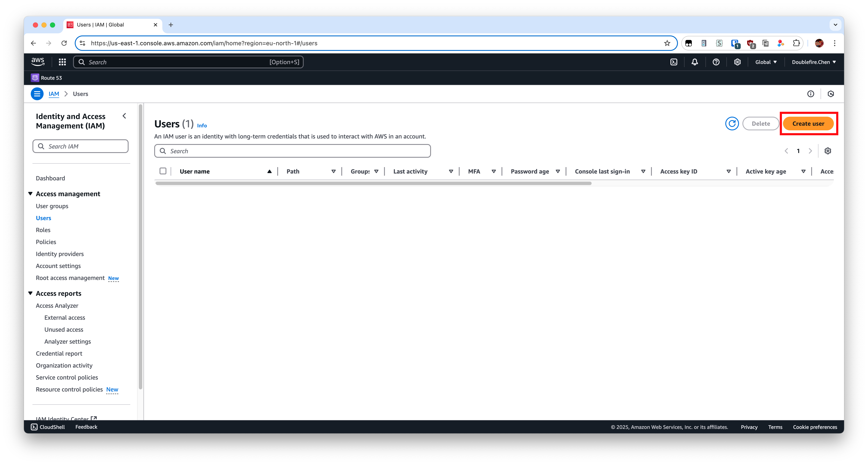Click the browser back arrow
This screenshot has height=465, width=868.
[x=33, y=43]
